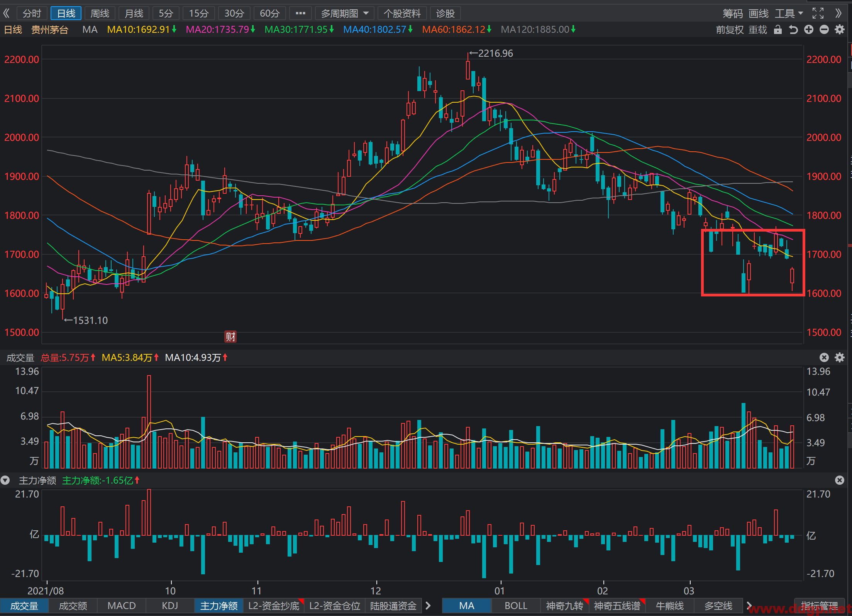Image resolution: width=852 pixels, height=616 pixels.
Task: Select 主力净额 indicator tab
Action: pyautogui.click(x=219, y=606)
